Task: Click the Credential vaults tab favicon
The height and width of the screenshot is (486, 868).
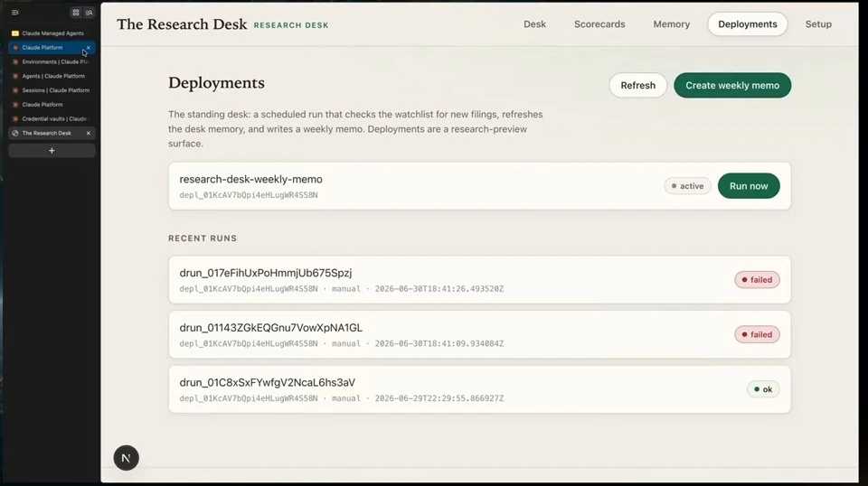Action: [15, 119]
